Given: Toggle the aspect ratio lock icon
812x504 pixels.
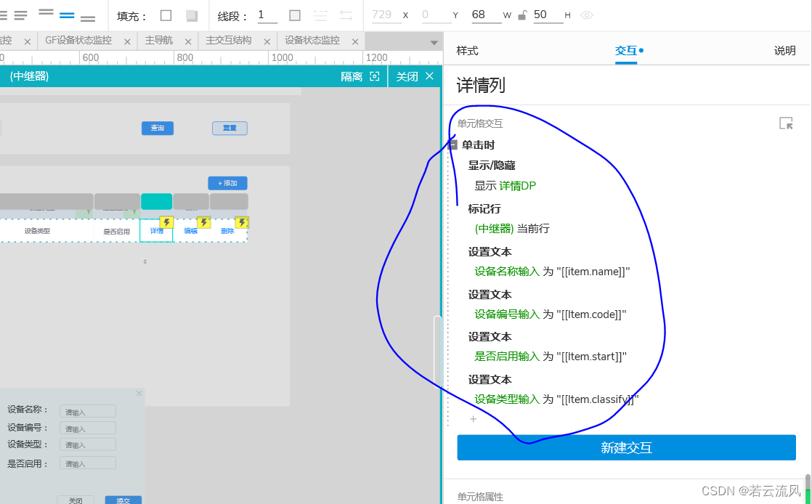Looking at the screenshot, I should coord(522,15).
